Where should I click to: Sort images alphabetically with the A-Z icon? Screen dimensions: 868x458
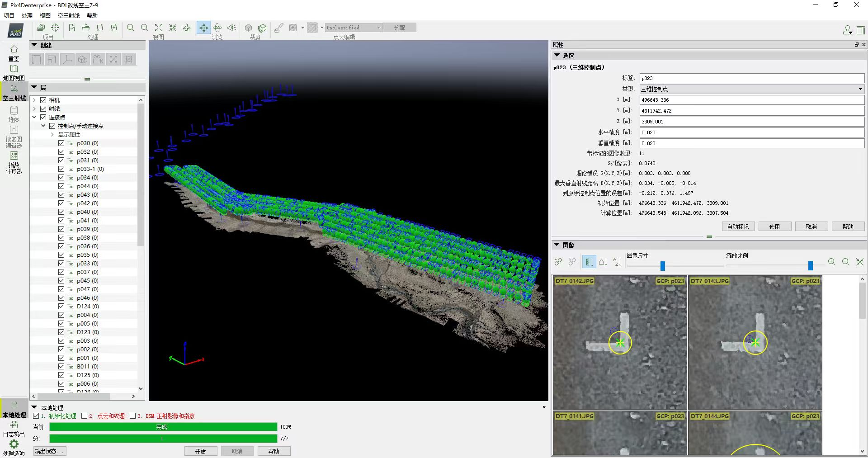pos(617,262)
